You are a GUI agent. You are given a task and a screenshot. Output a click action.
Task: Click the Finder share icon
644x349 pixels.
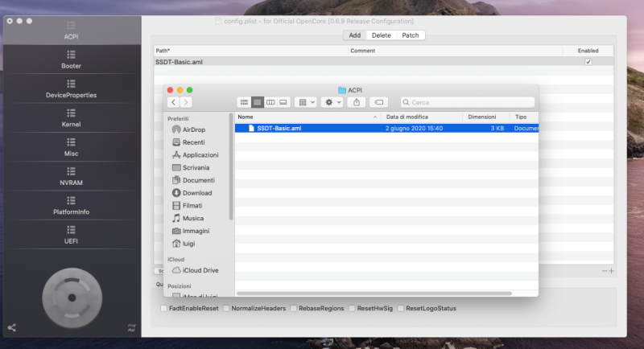pos(357,102)
